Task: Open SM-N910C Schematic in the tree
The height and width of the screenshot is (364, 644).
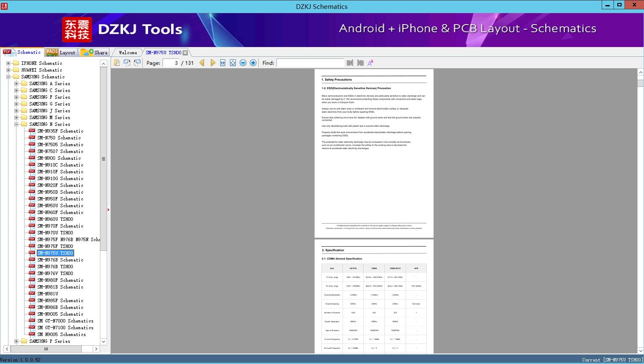Action: pyautogui.click(x=60, y=165)
